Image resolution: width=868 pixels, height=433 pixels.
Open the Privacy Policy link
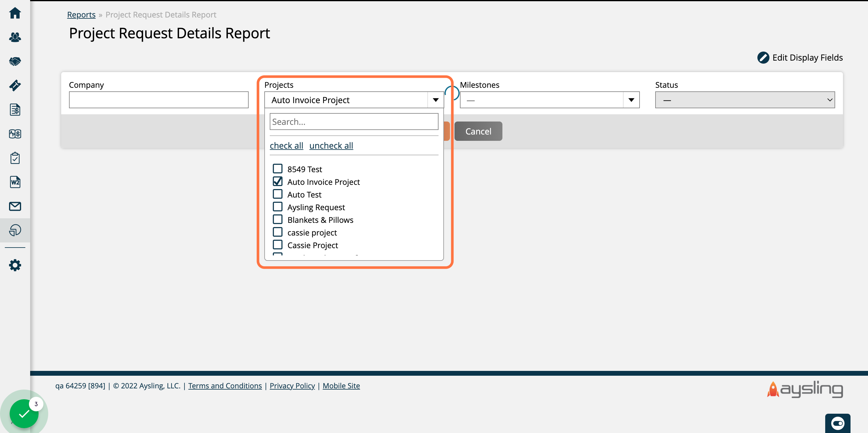[292, 385]
